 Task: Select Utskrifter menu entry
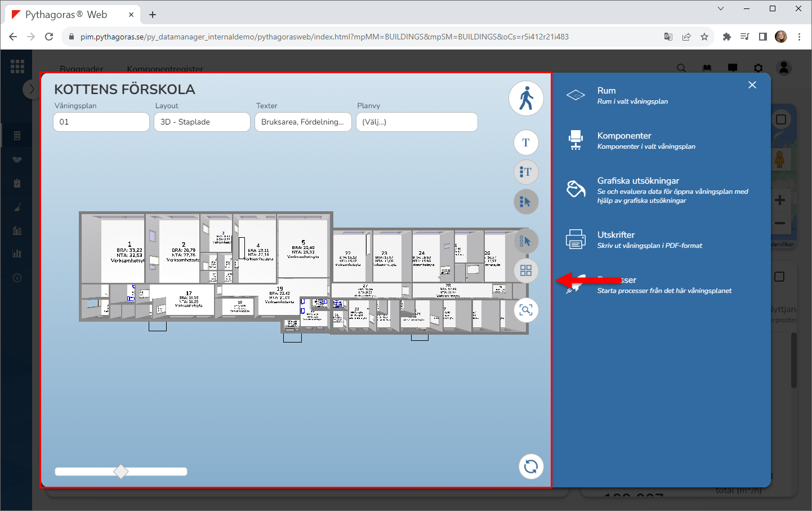pyautogui.click(x=616, y=235)
